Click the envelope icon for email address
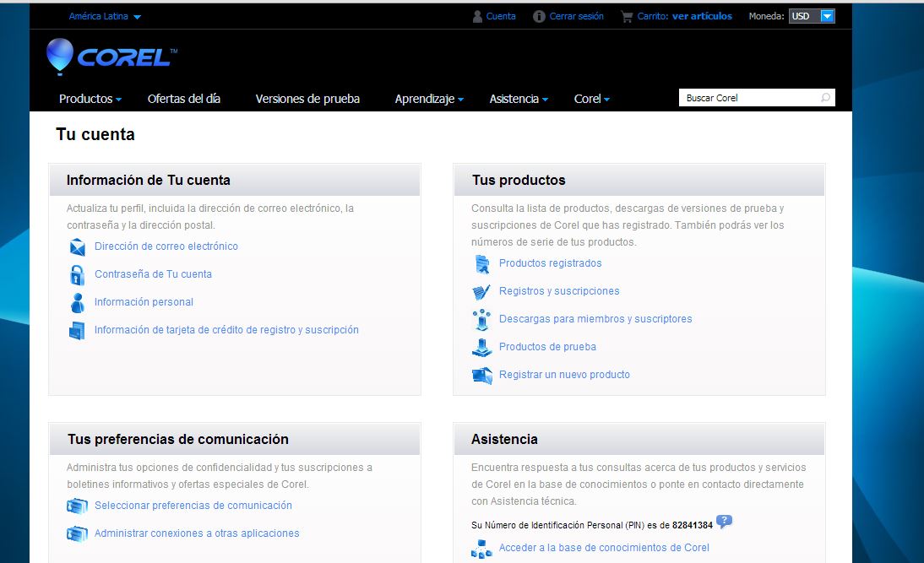Image resolution: width=924 pixels, height=563 pixels. click(77, 246)
